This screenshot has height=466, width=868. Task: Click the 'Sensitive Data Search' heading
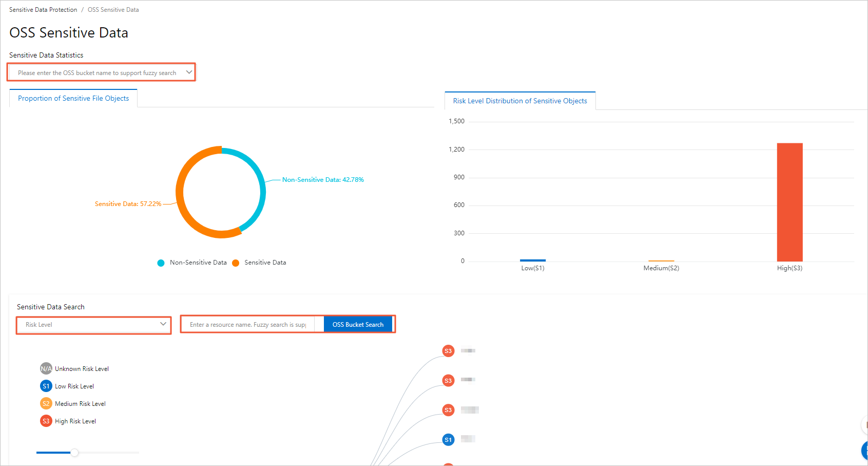[x=50, y=307]
